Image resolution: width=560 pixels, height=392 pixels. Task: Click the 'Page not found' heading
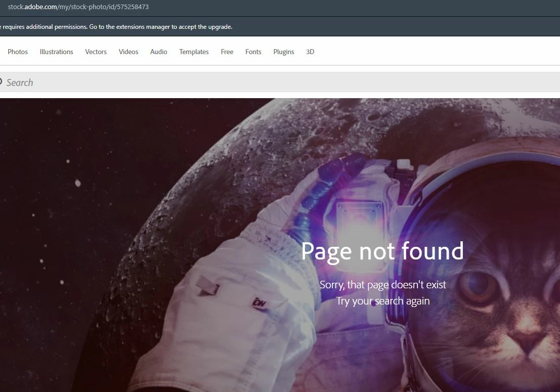click(x=382, y=251)
